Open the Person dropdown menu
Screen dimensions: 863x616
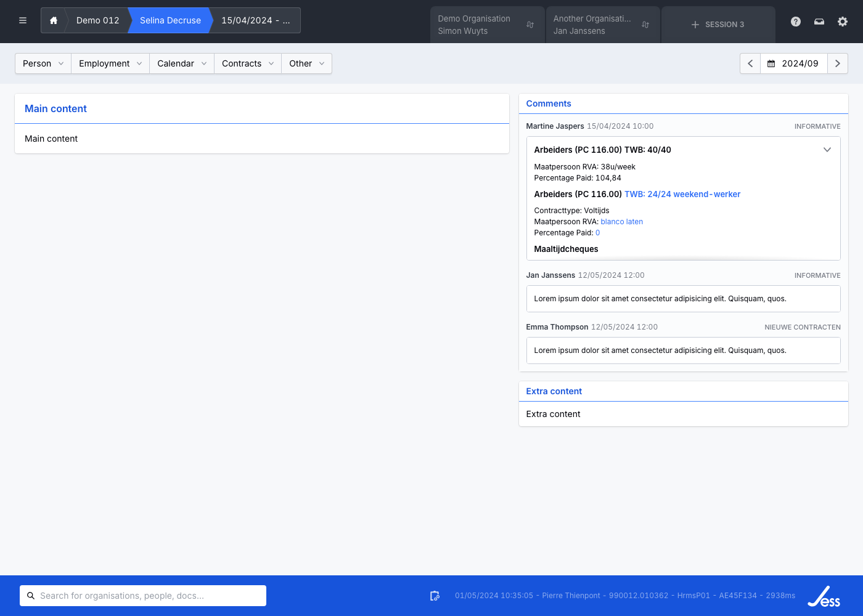coord(43,63)
